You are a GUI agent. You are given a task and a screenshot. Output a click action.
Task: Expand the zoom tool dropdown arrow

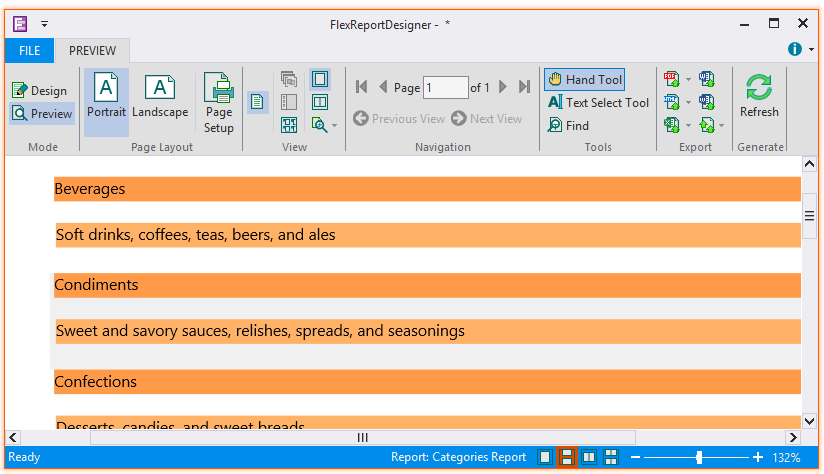point(334,126)
